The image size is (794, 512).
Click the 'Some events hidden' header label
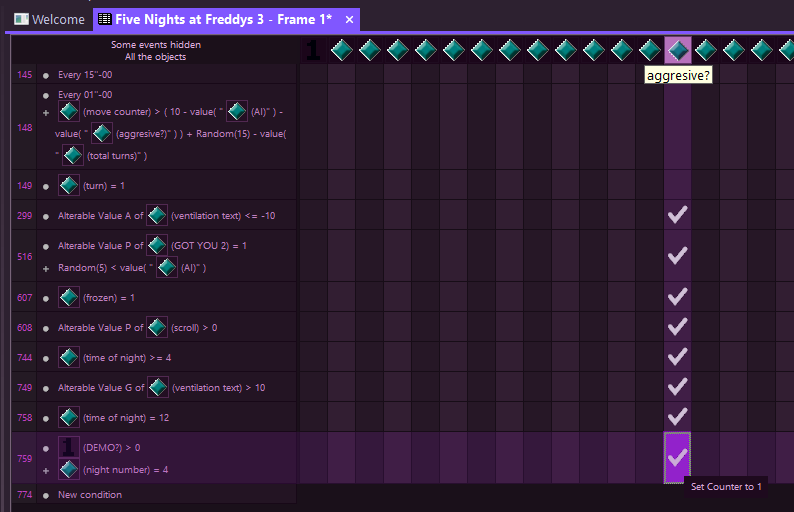click(x=156, y=45)
